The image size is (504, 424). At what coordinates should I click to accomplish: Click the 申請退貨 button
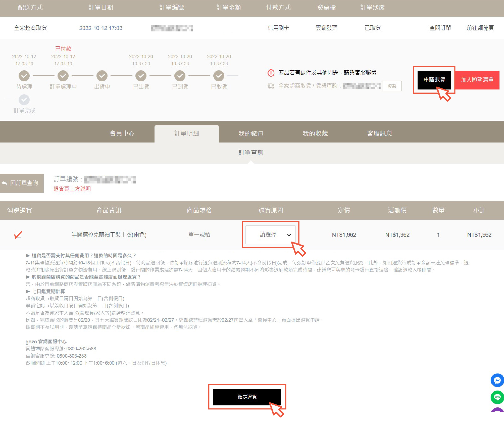click(x=434, y=80)
